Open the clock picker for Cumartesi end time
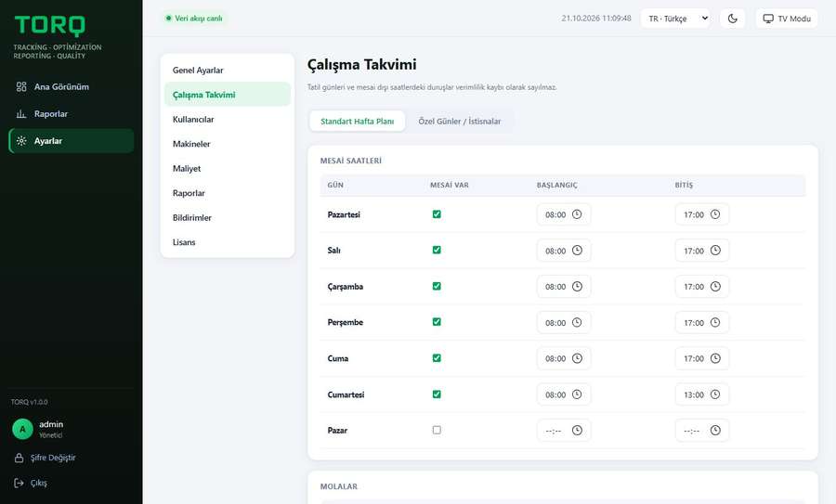836x504 pixels. [715, 394]
